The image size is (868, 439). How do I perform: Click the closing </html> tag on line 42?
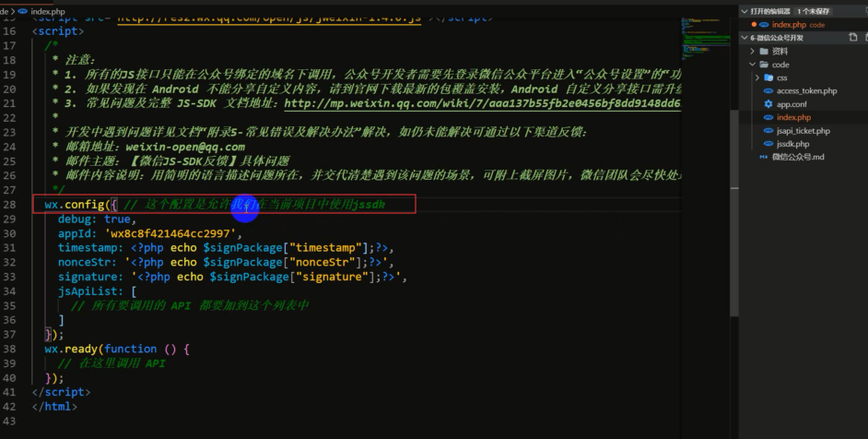coord(54,407)
